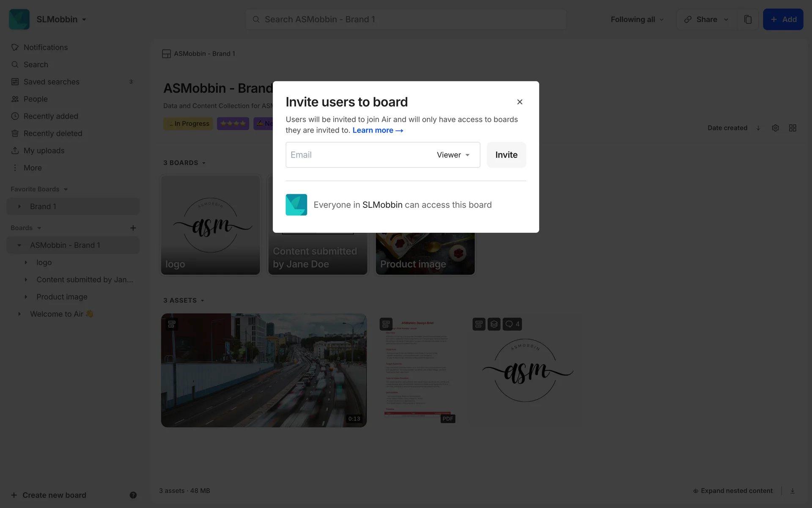This screenshot has width=812, height=508.
Task: Open Saved searches in sidebar
Action: pos(51,82)
